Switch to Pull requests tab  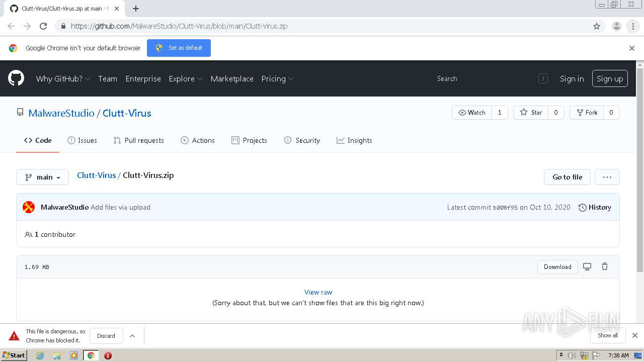pos(139,140)
